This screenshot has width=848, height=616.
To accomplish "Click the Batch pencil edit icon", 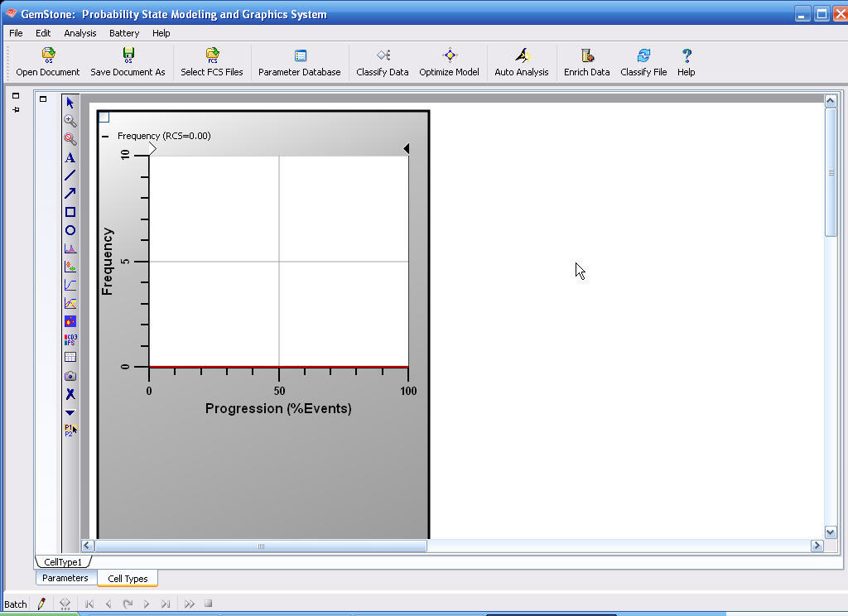I will coord(41,604).
